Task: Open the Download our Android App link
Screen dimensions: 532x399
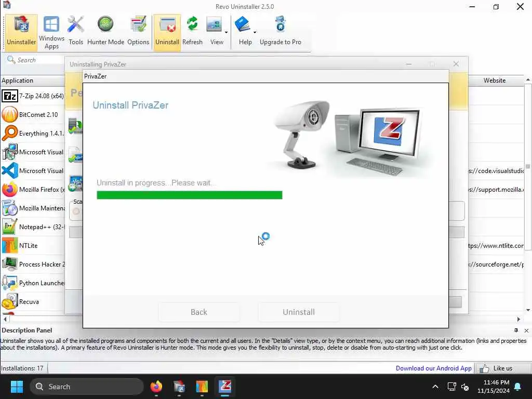Action: tap(433, 368)
